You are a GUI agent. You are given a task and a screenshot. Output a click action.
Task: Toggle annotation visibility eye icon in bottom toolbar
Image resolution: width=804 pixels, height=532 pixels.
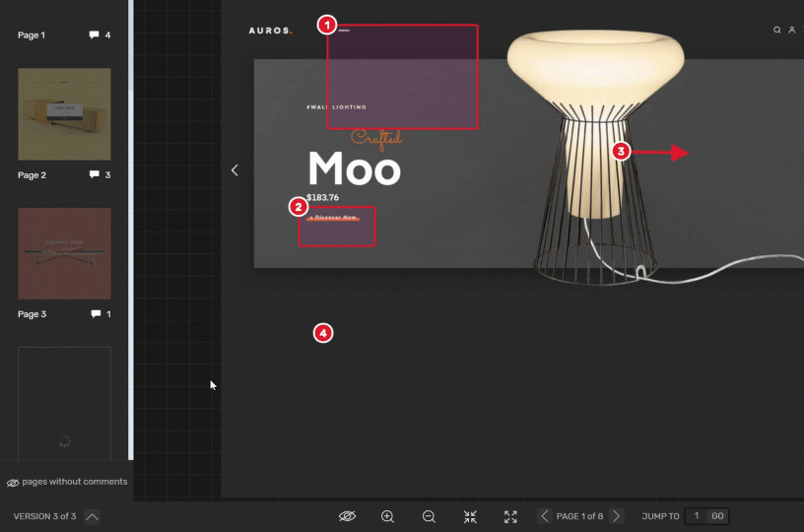tap(347, 516)
